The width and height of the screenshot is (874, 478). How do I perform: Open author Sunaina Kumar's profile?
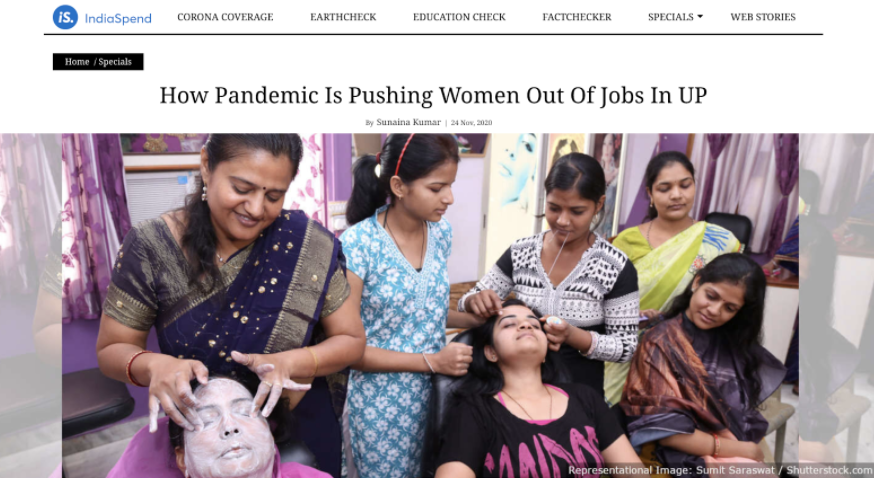point(408,122)
